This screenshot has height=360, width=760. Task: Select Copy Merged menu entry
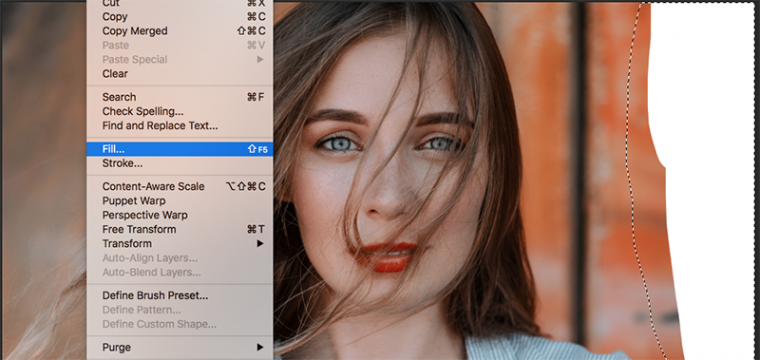pos(180,31)
